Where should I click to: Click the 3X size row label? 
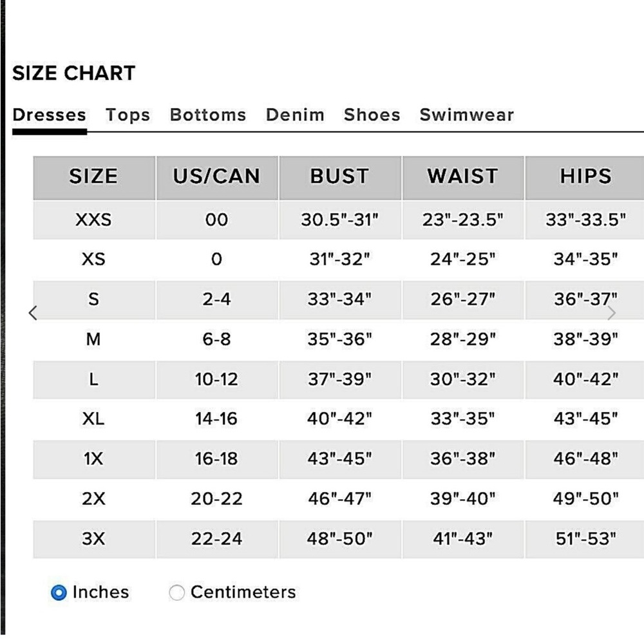93,538
